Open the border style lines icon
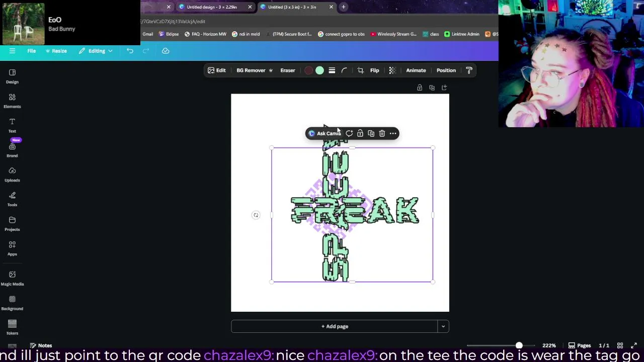The height and width of the screenshot is (362, 644). click(332, 70)
